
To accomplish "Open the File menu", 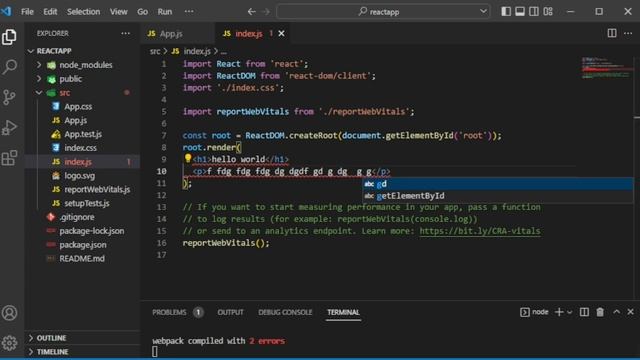I will tap(27, 11).
